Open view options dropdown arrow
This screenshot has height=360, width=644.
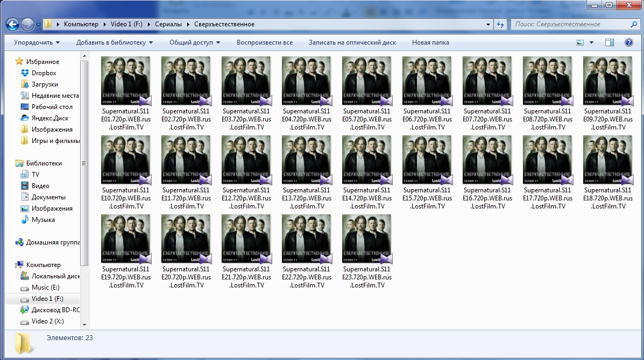pyautogui.click(x=591, y=42)
